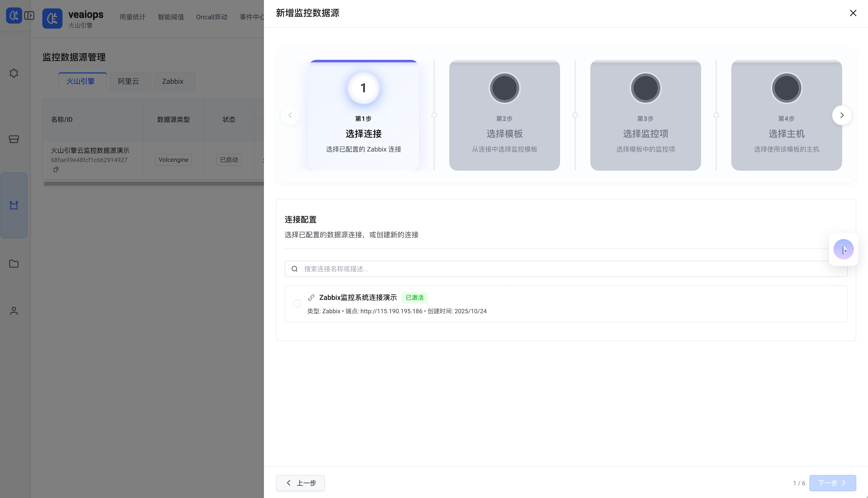Click the user profile icon in the sidebar
This screenshot has width=868, height=498.
[14, 311]
